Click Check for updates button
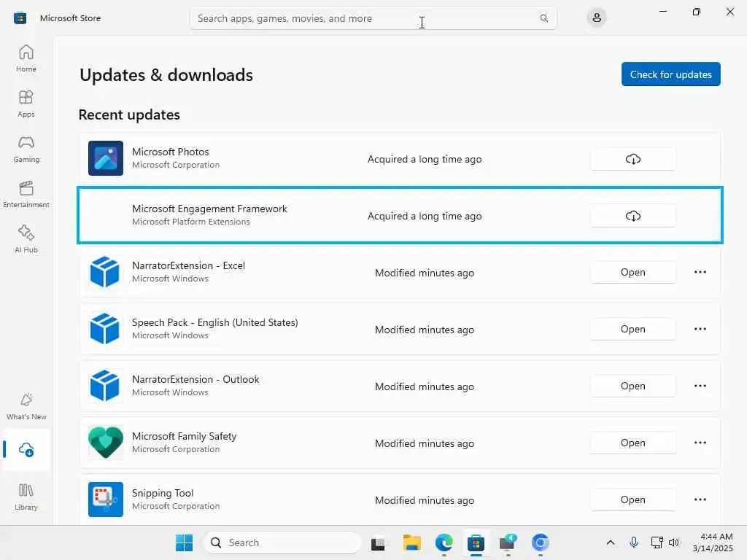The image size is (747, 560). click(671, 74)
